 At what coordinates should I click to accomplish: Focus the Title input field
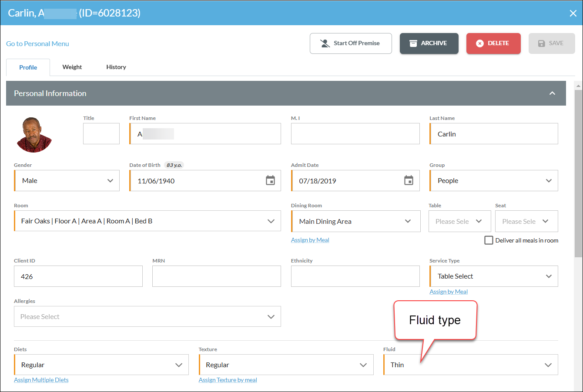tap(101, 133)
